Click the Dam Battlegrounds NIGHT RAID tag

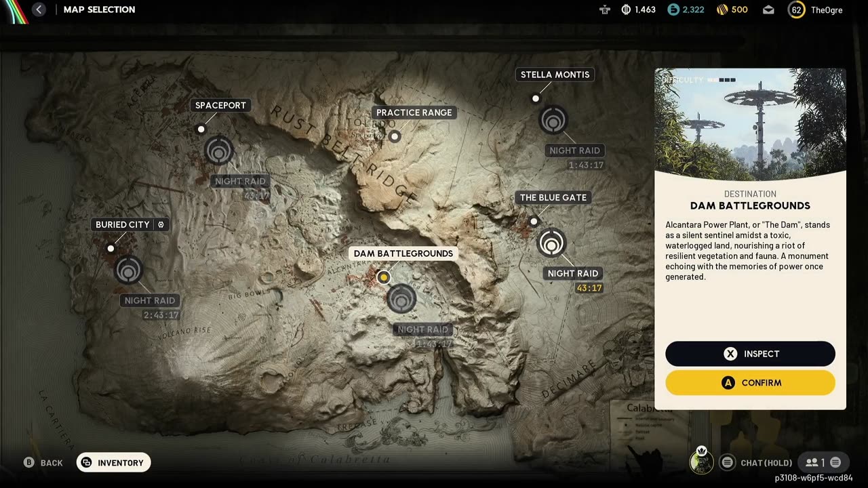pyautogui.click(x=423, y=329)
